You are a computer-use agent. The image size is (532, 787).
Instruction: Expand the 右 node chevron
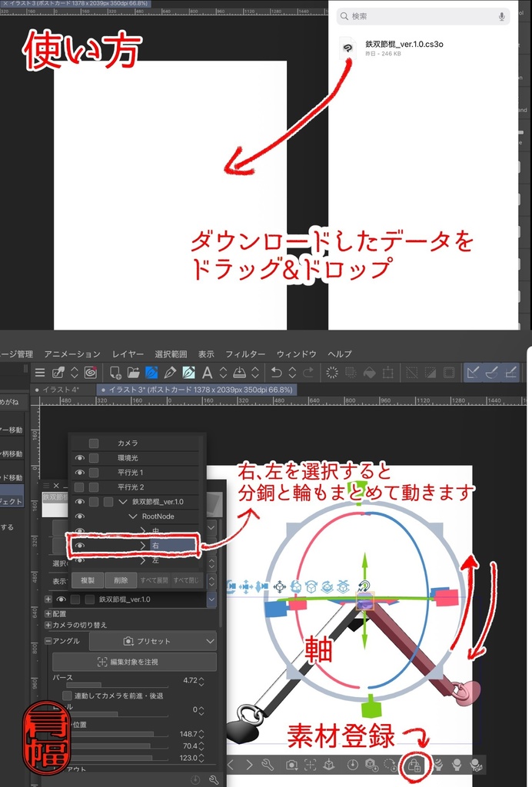coord(143,546)
